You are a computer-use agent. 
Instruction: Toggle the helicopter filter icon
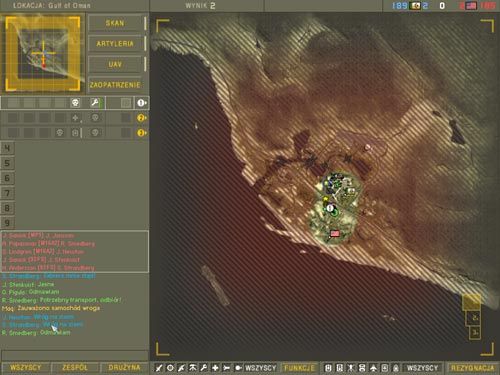tap(351, 368)
